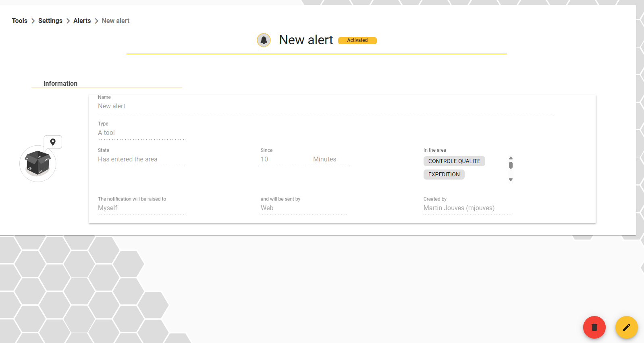The image size is (644, 343).
Task: Click the arrow after Tools in breadcrumb
Action: coord(33,21)
